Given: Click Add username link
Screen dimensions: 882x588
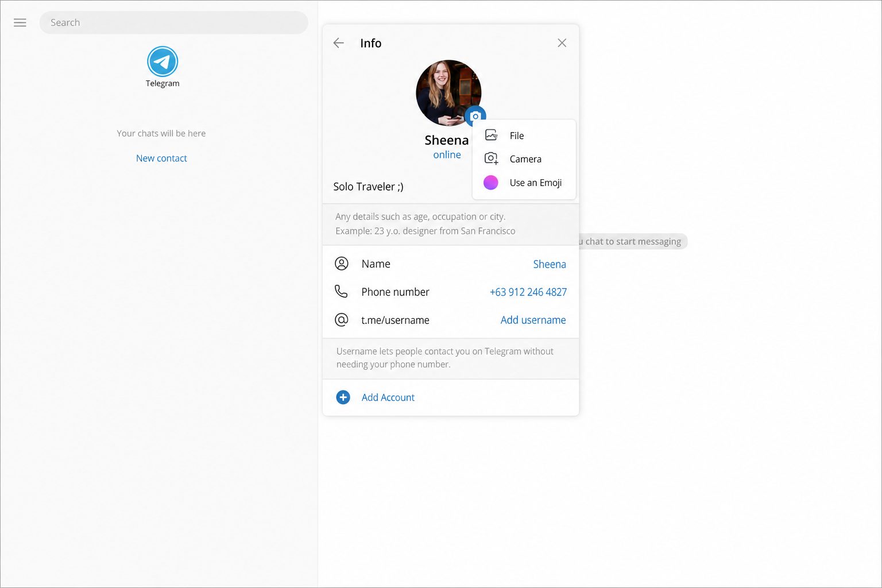Looking at the screenshot, I should coord(533,320).
